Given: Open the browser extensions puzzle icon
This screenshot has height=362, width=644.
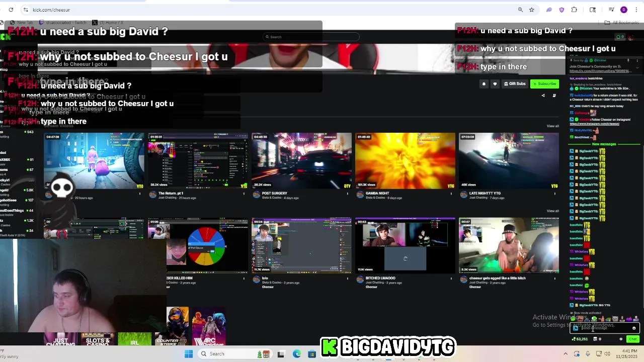Looking at the screenshot, I should 574,10.
